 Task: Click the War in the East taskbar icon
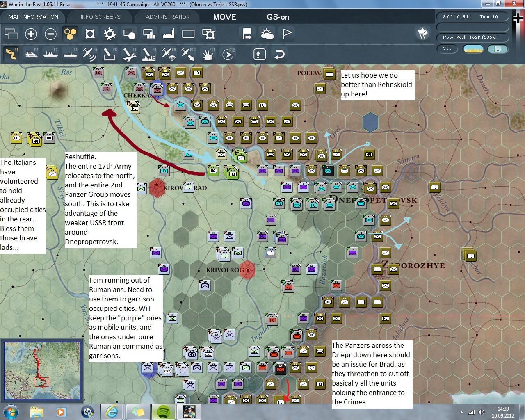pos(189,411)
